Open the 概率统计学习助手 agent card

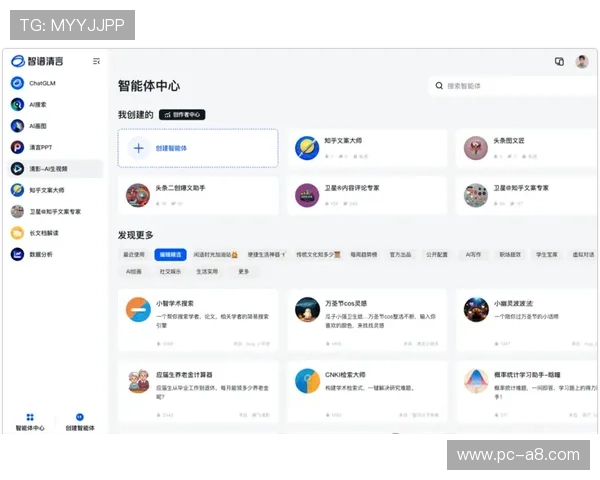point(527,392)
